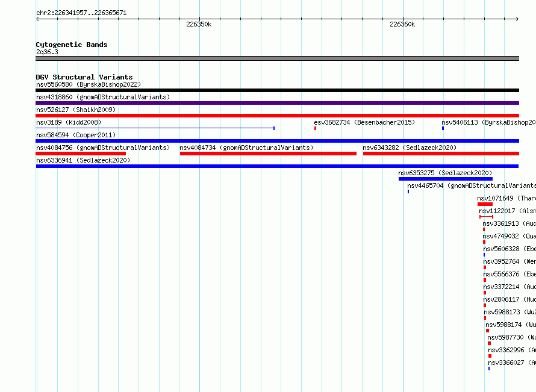Open the nsv6353275 (Sedlazeck2020) label
The height and width of the screenshot is (392, 536).
click(x=445, y=173)
